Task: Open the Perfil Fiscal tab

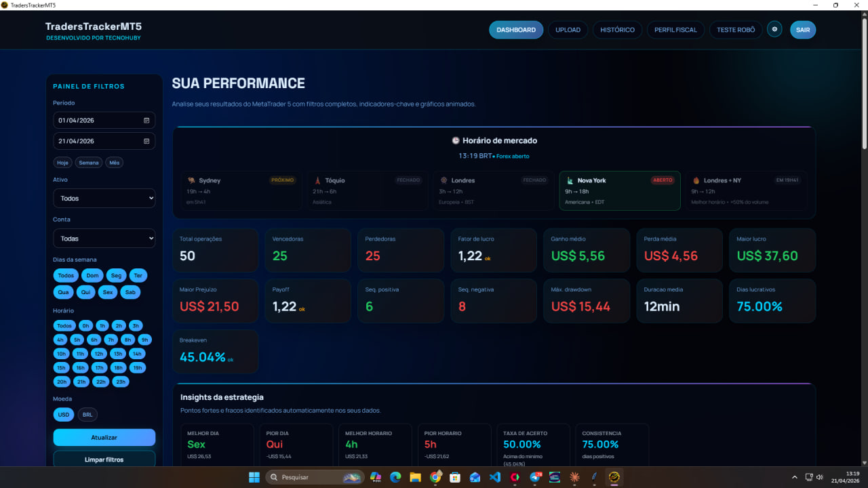Action: coord(675,30)
